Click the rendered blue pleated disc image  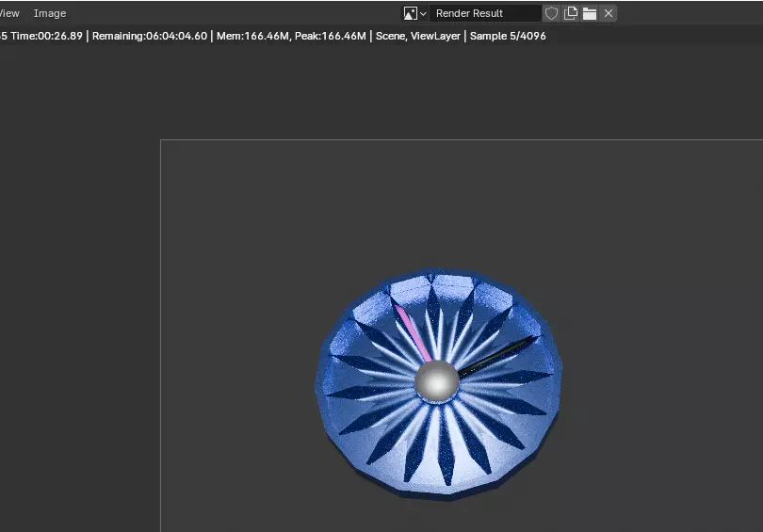tap(438, 383)
